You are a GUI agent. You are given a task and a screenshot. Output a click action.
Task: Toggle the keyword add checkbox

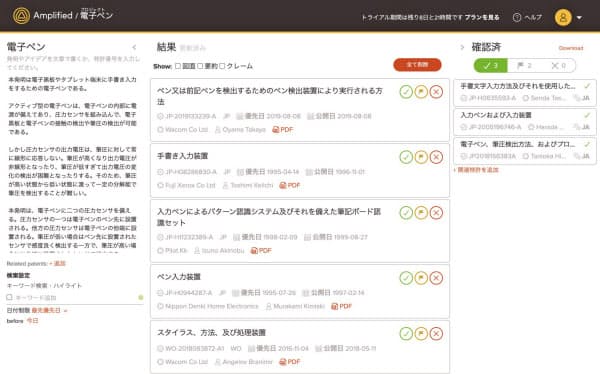pos(10,297)
